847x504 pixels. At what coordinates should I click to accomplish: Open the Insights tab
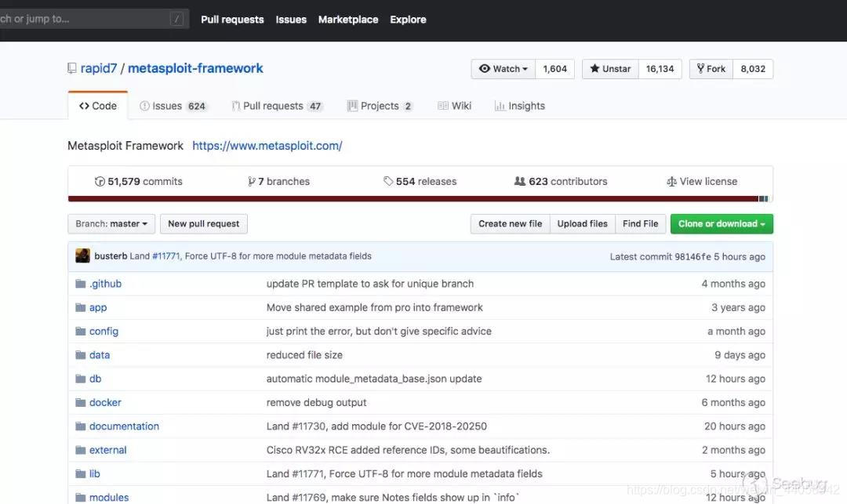click(520, 106)
